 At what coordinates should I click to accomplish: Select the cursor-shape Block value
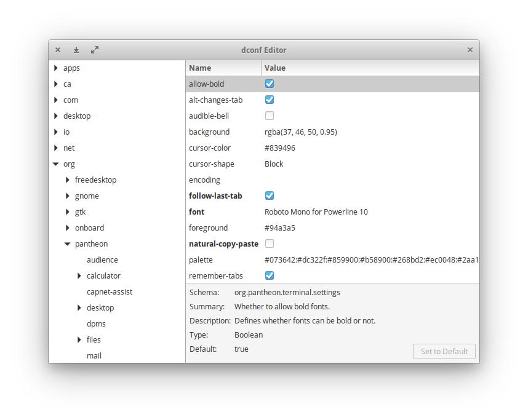tap(274, 164)
